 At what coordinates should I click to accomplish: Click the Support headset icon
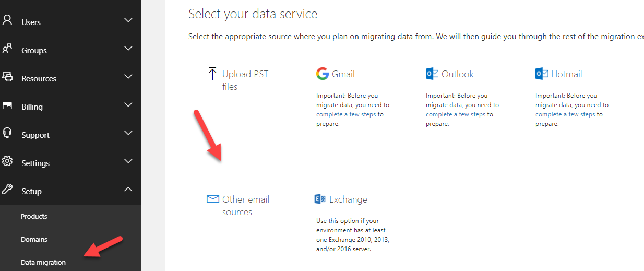click(7, 133)
